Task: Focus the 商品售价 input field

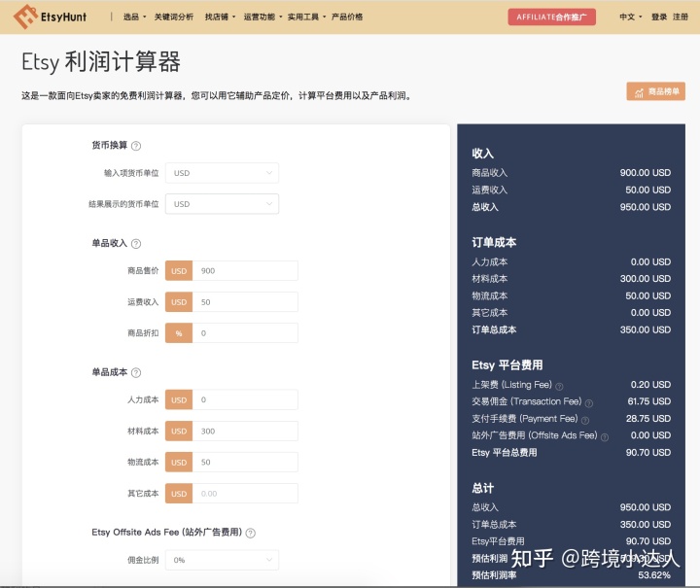Action: [x=245, y=271]
